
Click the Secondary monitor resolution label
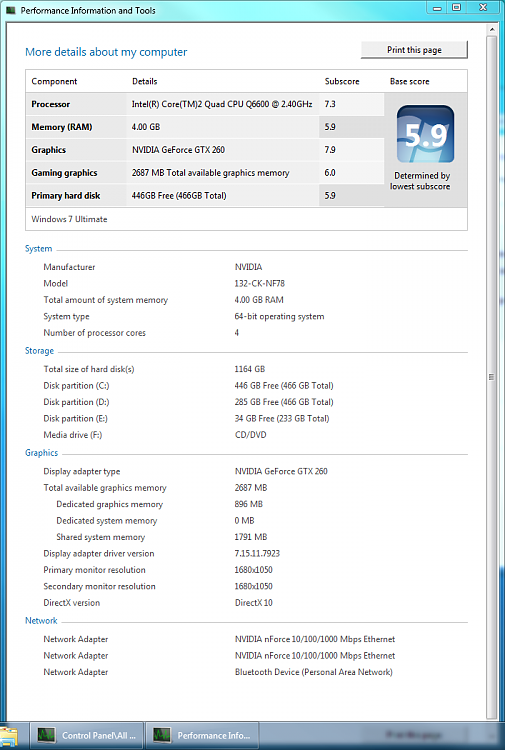pos(99,586)
